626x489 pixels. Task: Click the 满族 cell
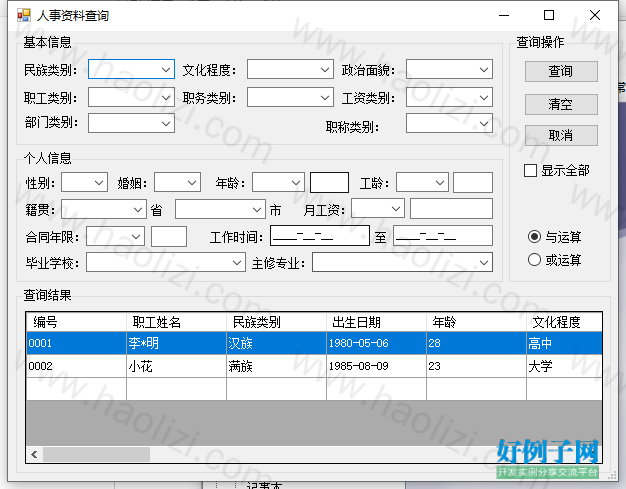[276, 366]
